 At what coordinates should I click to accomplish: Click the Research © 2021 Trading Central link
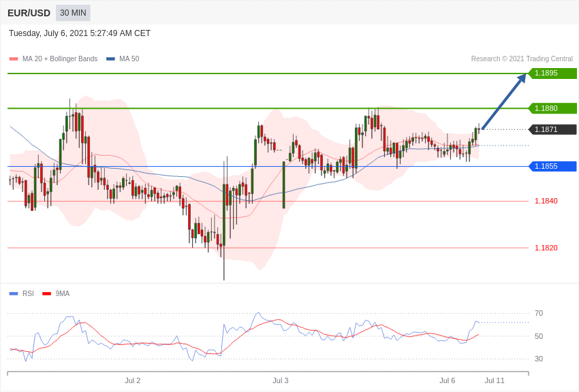click(522, 59)
